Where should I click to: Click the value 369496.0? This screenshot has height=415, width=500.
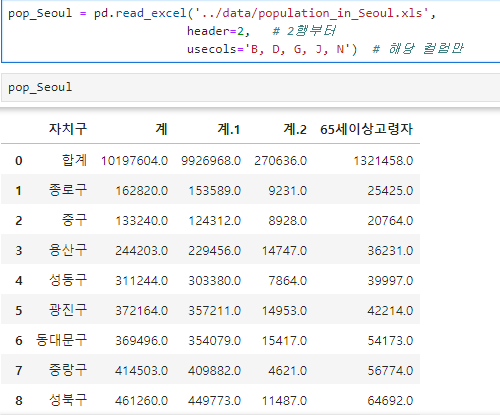tap(142, 341)
